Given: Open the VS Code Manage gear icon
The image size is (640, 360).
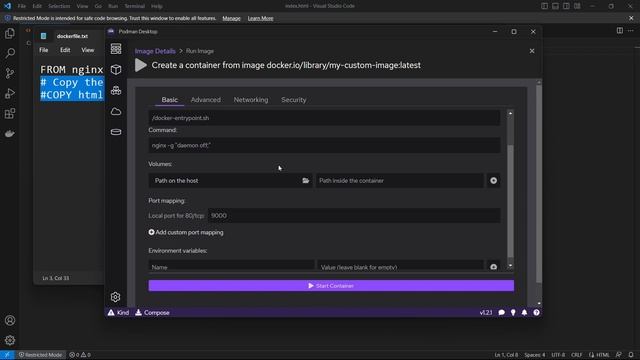Looking at the screenshot, I should pos(10,340).
